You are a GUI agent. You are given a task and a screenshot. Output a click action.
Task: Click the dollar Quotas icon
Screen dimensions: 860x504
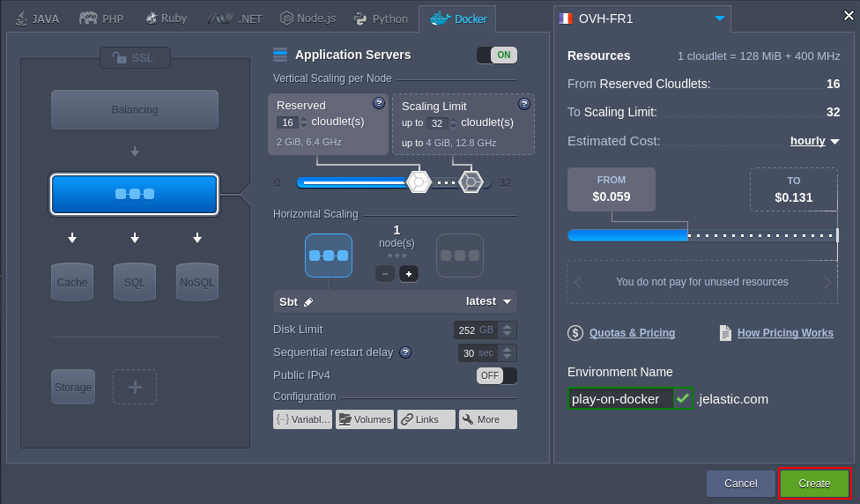pyautogui.click(x=575, y=333)
